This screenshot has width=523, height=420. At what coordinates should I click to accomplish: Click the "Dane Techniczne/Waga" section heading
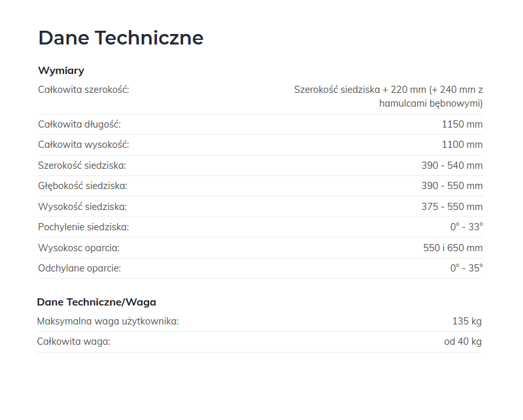96,302
